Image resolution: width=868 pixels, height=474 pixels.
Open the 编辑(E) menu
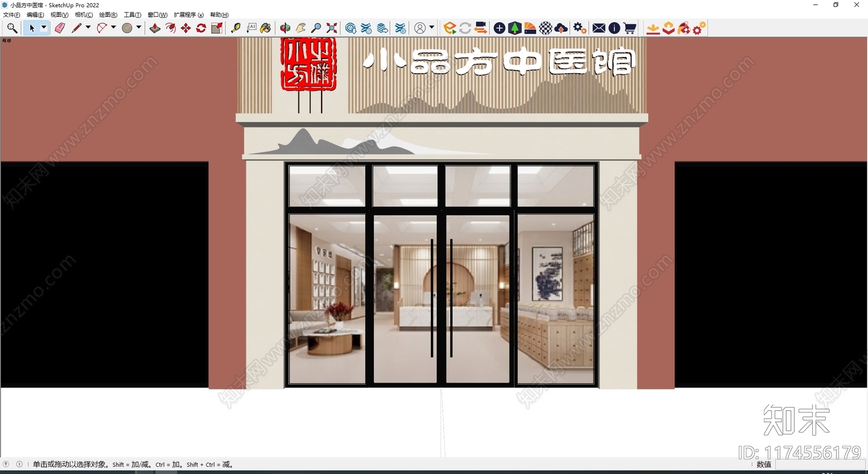(35, 15)
